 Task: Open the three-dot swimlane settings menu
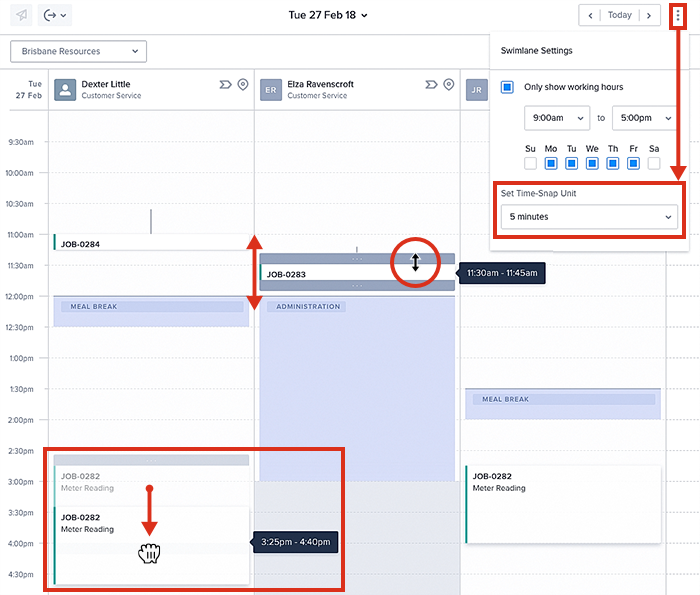[680, 15]
